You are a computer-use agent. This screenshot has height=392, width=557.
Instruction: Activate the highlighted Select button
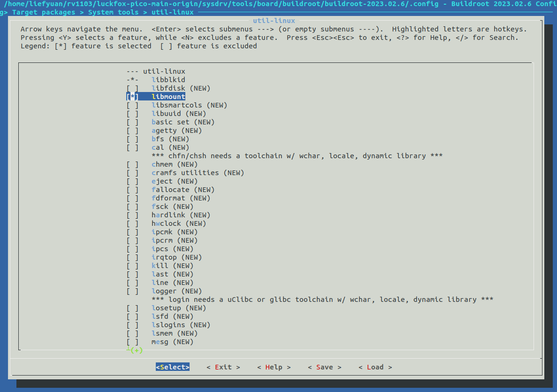(172, 367)
